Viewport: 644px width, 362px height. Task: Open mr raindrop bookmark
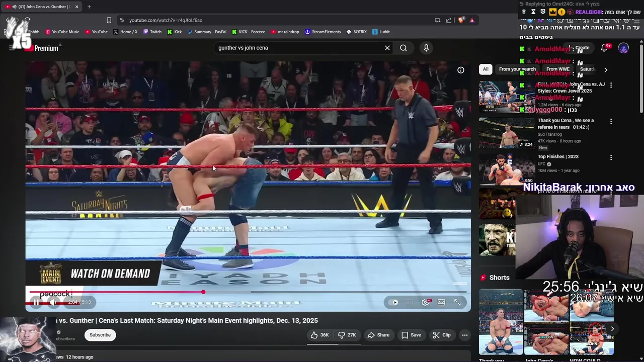coord(285,32)
